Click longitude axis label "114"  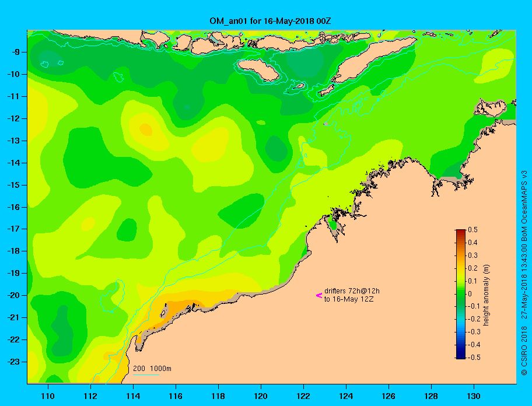[133, 396]
